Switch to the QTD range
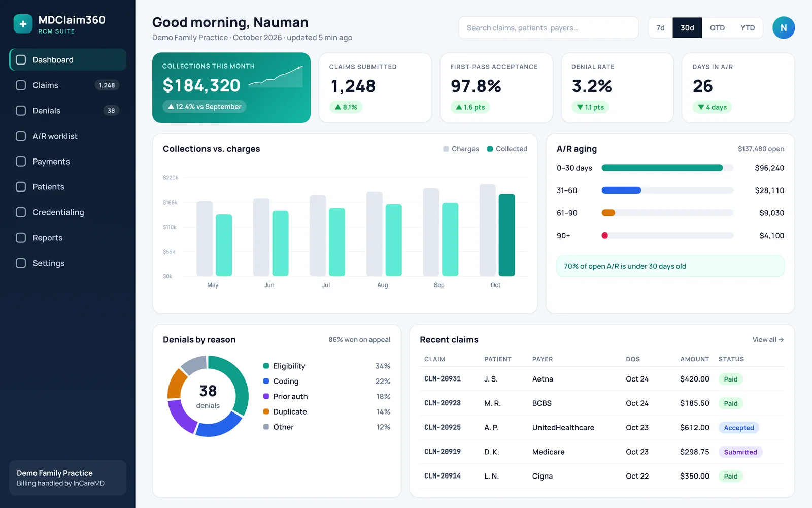The image size is (812, 508). (x=717, y=28)
